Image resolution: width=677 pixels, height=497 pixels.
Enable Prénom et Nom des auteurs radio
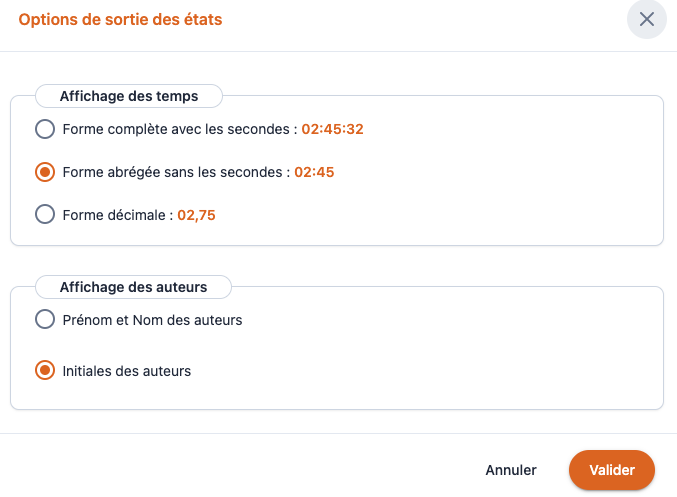(45, 320)
